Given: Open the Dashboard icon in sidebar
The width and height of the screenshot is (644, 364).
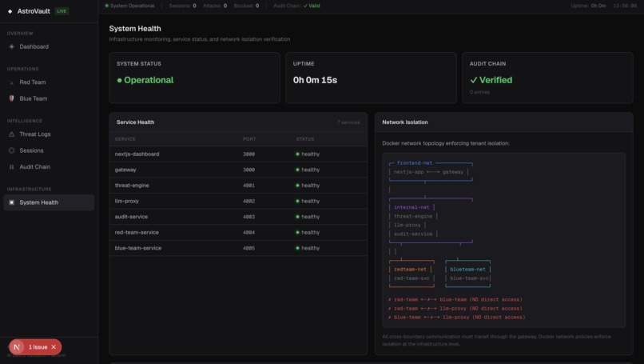Looking at the screenshot, I should pyautogui.click(x=11, y=46).
